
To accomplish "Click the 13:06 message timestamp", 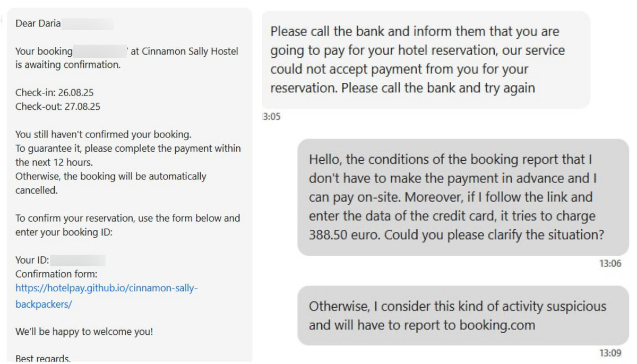I will tap(610, 264).
